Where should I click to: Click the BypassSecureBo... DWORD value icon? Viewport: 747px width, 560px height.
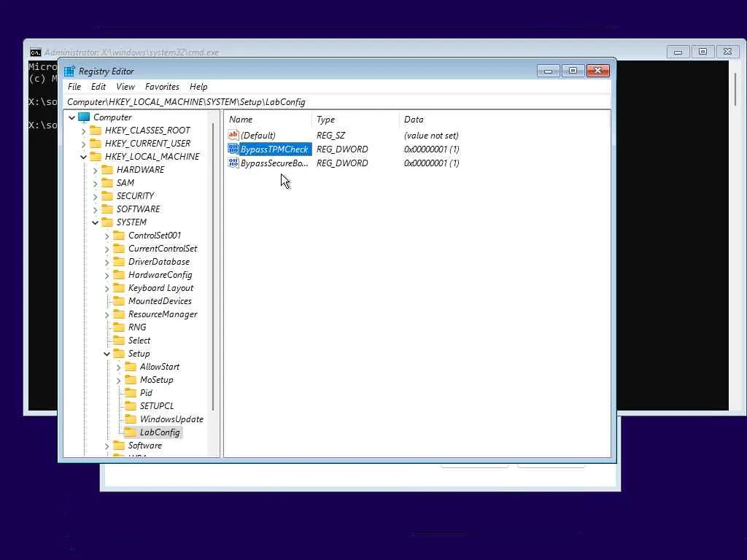(x=233, y=163)
